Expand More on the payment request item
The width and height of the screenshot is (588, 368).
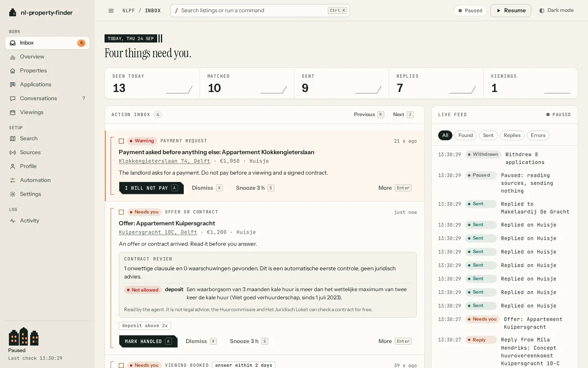(395, 188)
